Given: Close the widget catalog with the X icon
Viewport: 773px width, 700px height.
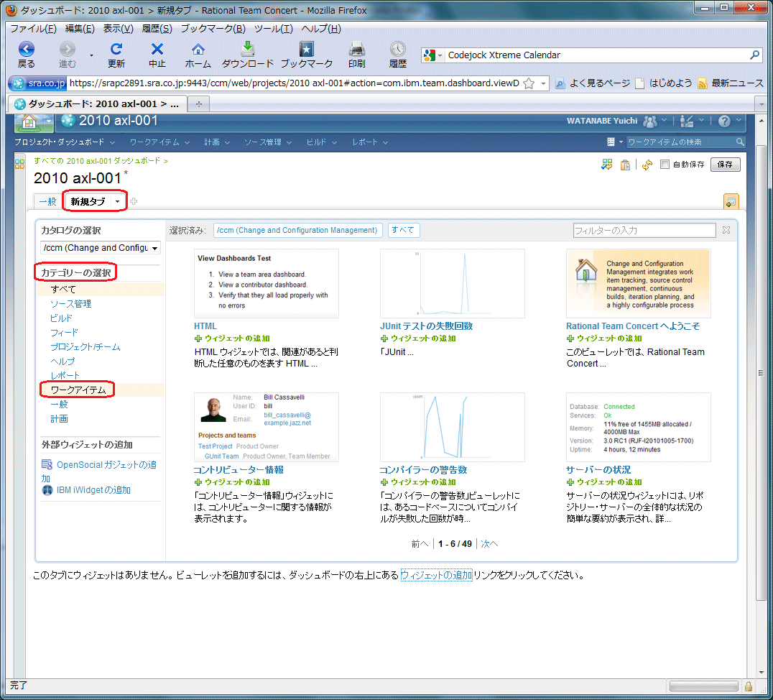Looking at the screenshot, I should [726, 230].
